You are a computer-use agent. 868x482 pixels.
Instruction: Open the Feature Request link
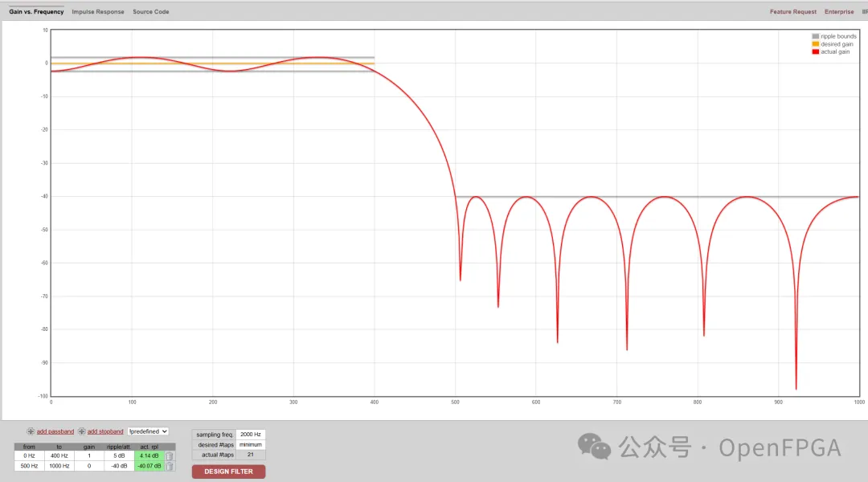tap(792, 12)
